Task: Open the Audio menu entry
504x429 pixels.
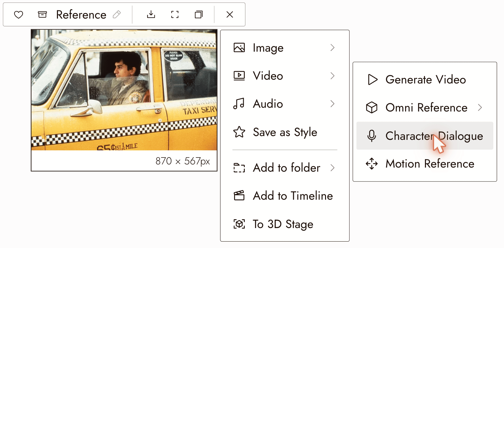Action: [x=285, y=104]
